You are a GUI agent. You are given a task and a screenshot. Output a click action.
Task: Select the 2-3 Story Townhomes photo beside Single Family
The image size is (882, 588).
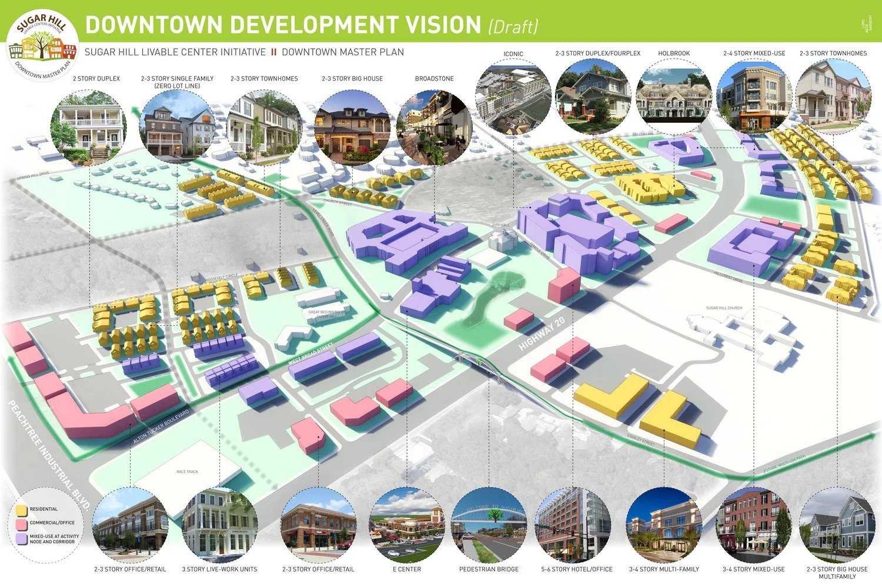[x=265, y=126]
